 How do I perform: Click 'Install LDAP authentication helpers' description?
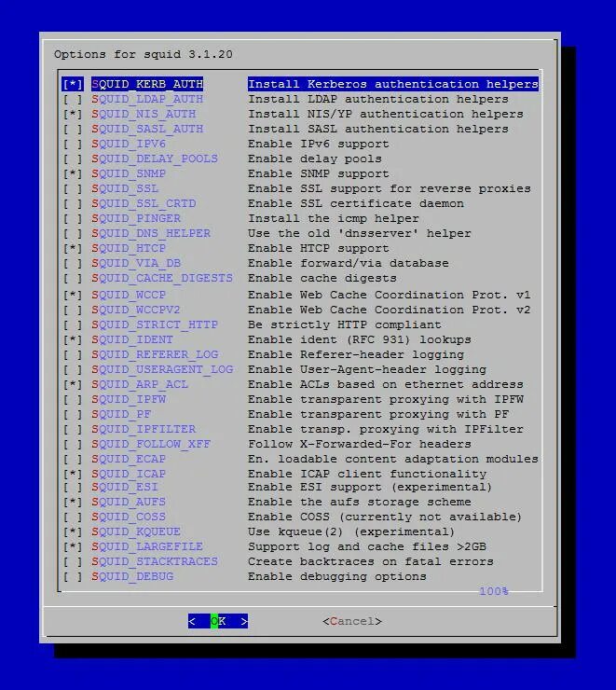[378, 99]
